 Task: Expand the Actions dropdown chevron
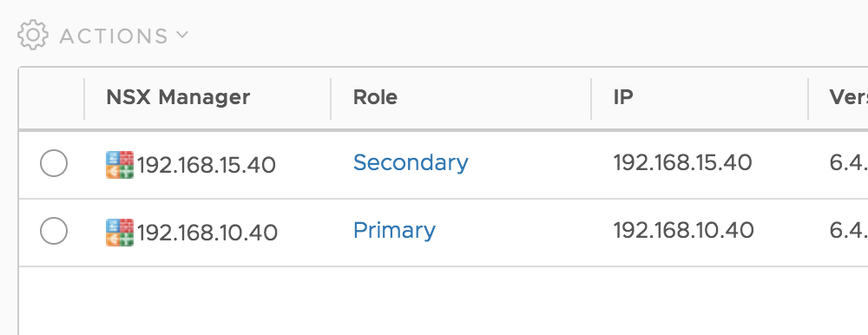pos(182,35)
